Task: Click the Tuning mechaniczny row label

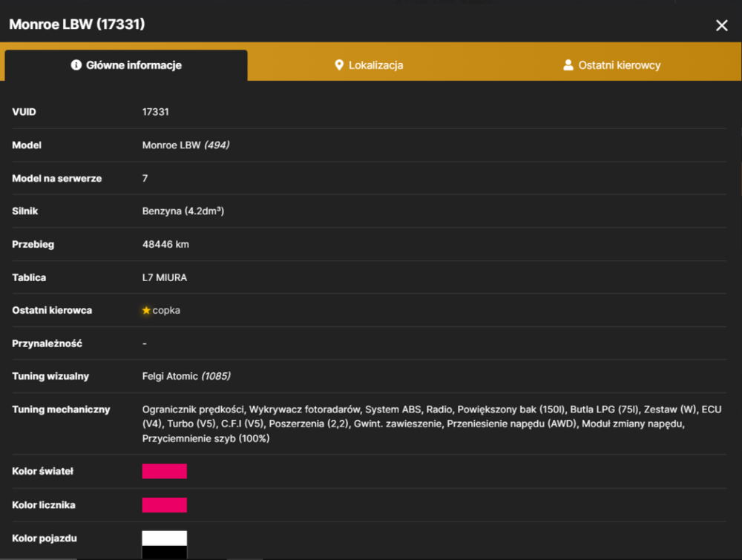Action: coord(61,409)
